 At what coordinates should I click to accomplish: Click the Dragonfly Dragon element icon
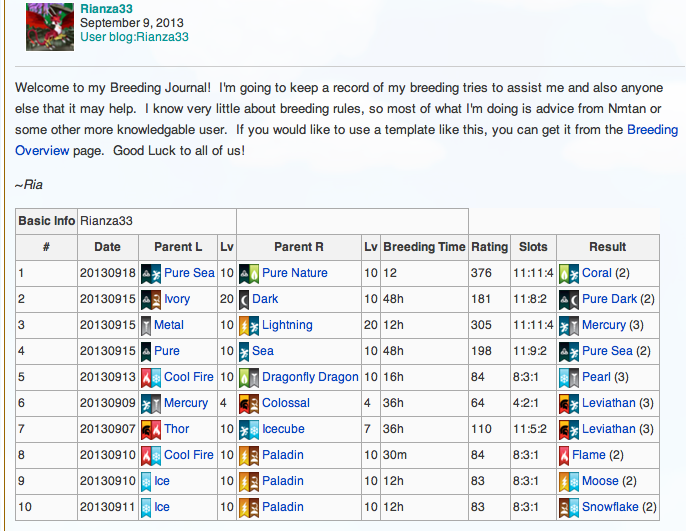249,377
